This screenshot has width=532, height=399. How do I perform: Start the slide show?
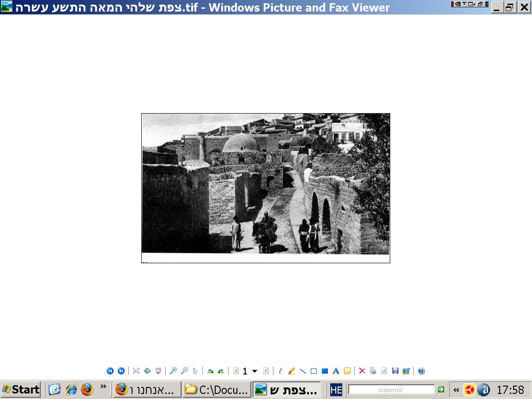(158, 371)
